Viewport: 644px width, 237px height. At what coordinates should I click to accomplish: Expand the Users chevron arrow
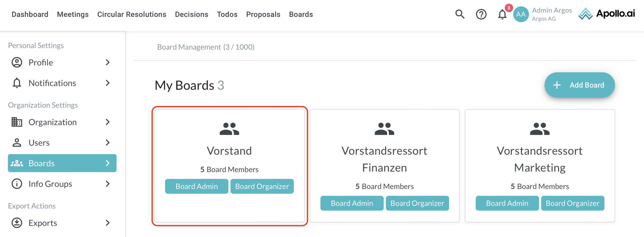[108, 143]
